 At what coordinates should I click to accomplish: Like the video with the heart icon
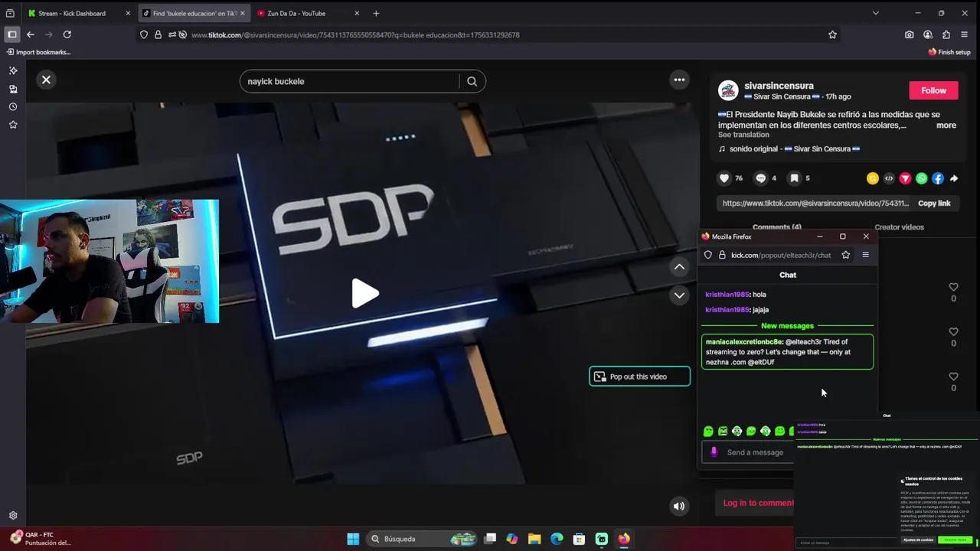pos(724,178)
